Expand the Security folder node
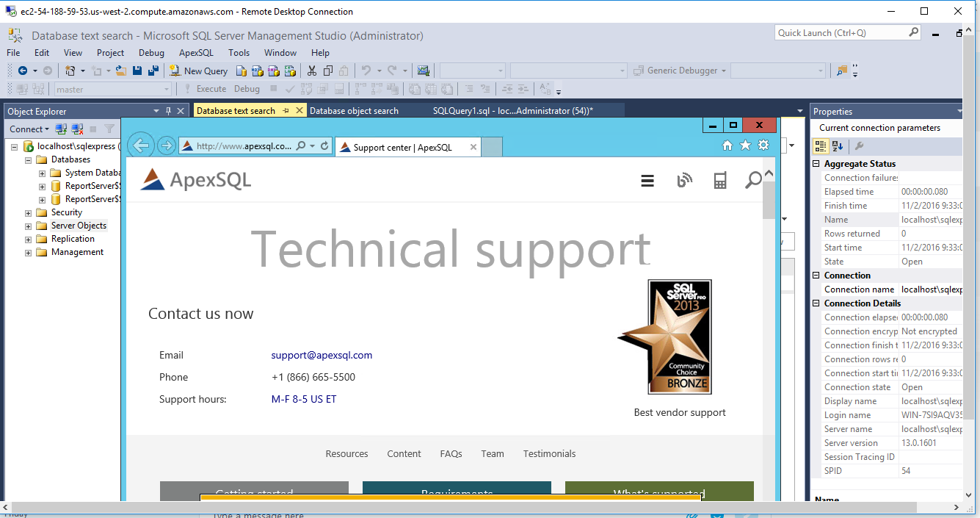Viewport: 980px width, 518px height. pyautogui.click(x=29, y=213)
